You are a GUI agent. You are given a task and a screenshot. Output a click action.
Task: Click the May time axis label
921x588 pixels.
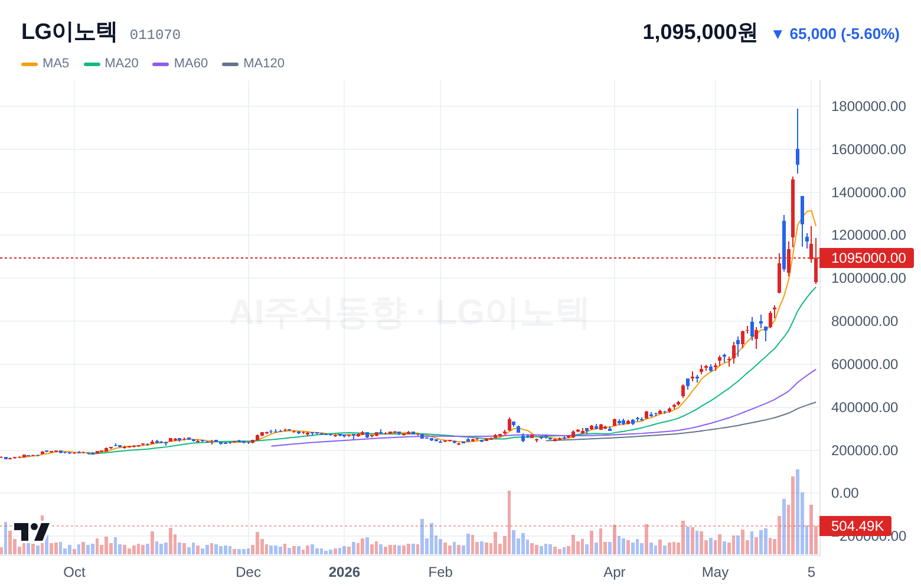pos(716,572)
